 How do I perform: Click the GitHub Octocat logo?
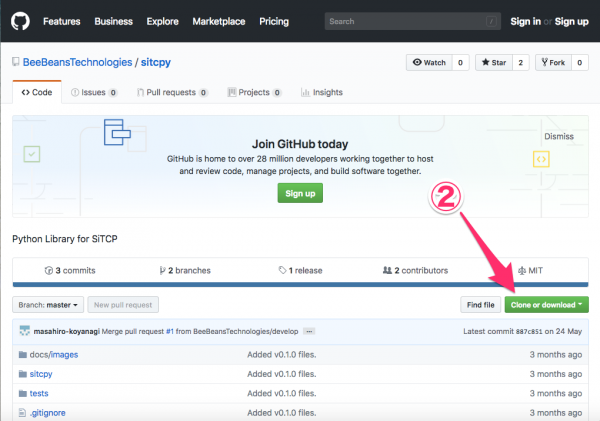click(21, 21)
